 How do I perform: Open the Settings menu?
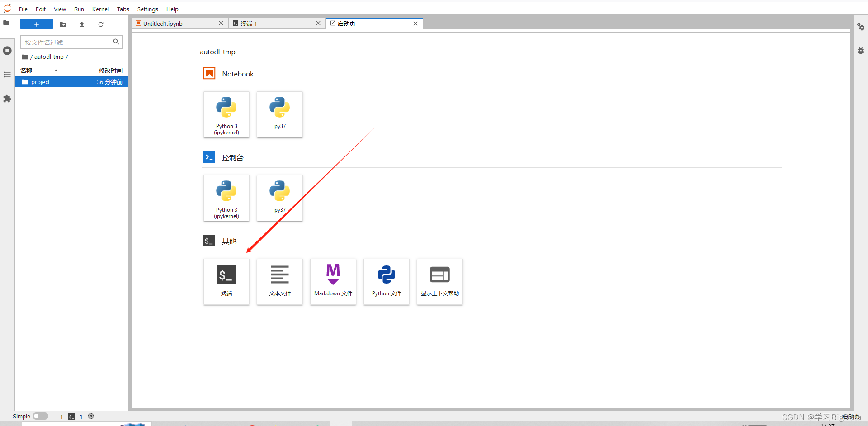[x=148, y=9]
